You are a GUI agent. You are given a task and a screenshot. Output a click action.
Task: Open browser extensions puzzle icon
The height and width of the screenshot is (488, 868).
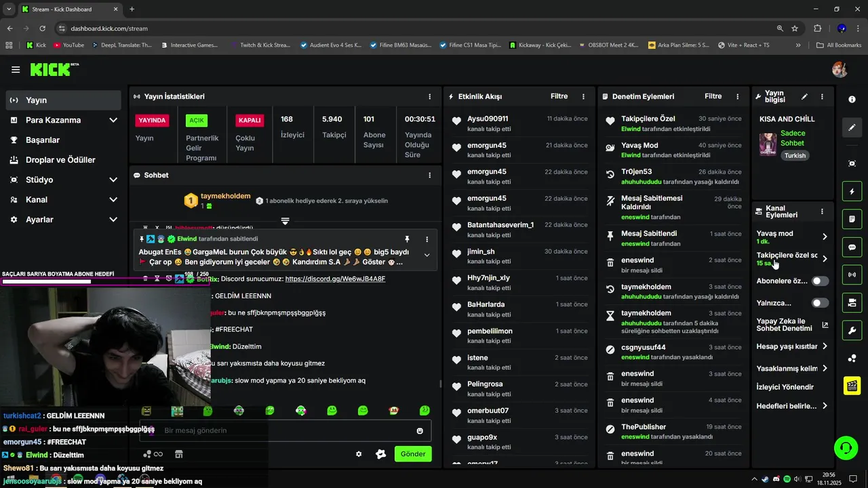[x=817, y=28]
